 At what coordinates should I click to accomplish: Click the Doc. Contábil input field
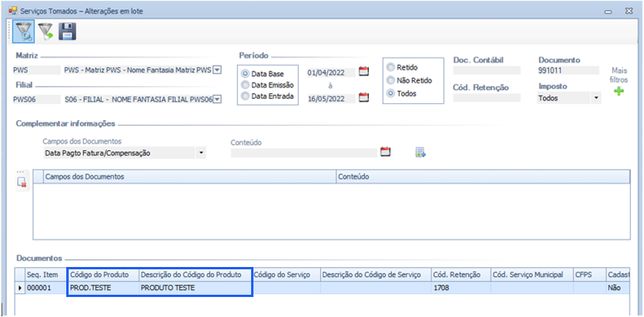click(487, 71)
